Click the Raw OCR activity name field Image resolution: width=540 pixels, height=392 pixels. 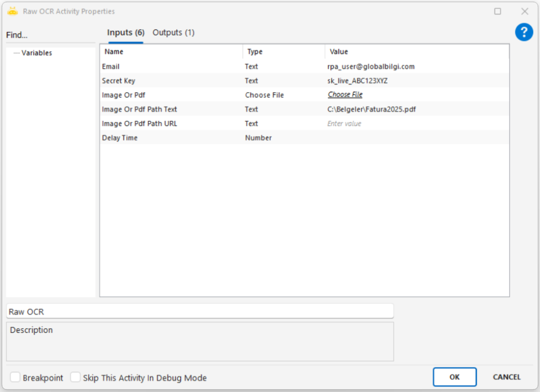click(x=199, y=311)
